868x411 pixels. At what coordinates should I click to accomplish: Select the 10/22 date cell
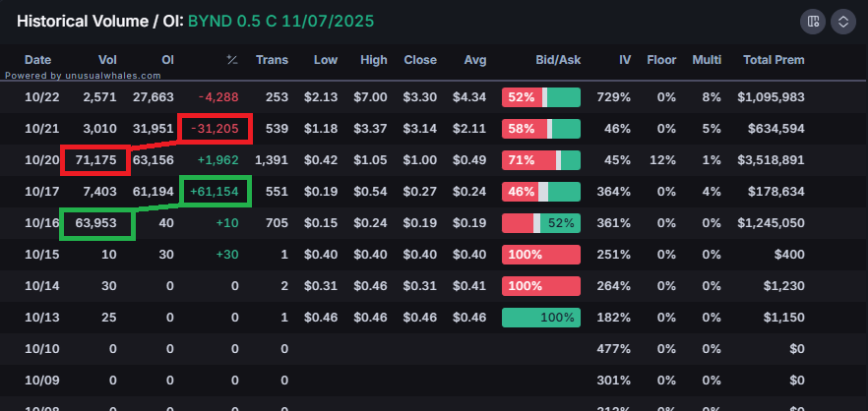click(x=42, y=97)
